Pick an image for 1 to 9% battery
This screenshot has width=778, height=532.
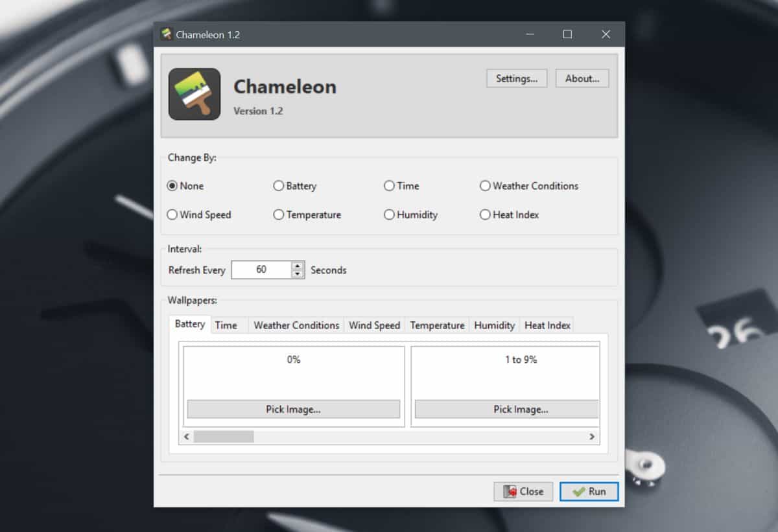tap(507, 409)
